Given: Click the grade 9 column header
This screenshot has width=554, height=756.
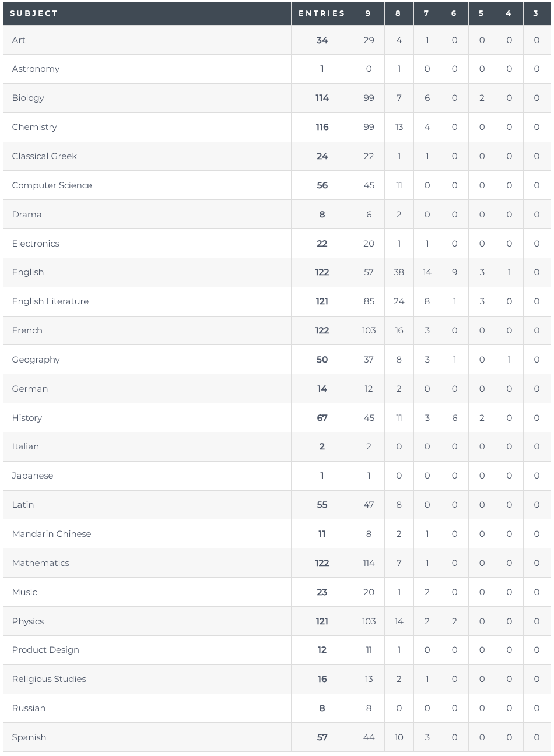Looking at the screenshot, I should pyautogui.click(x=368, y=13).
